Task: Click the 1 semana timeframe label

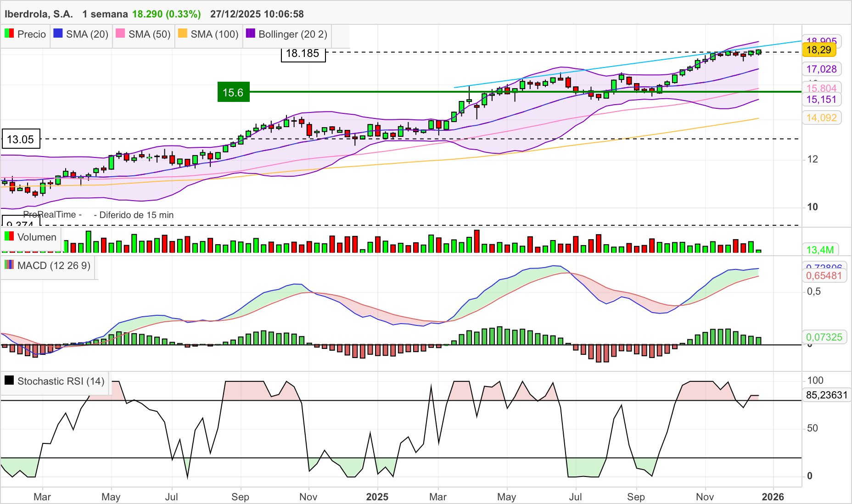Action: tap(106, 14)
